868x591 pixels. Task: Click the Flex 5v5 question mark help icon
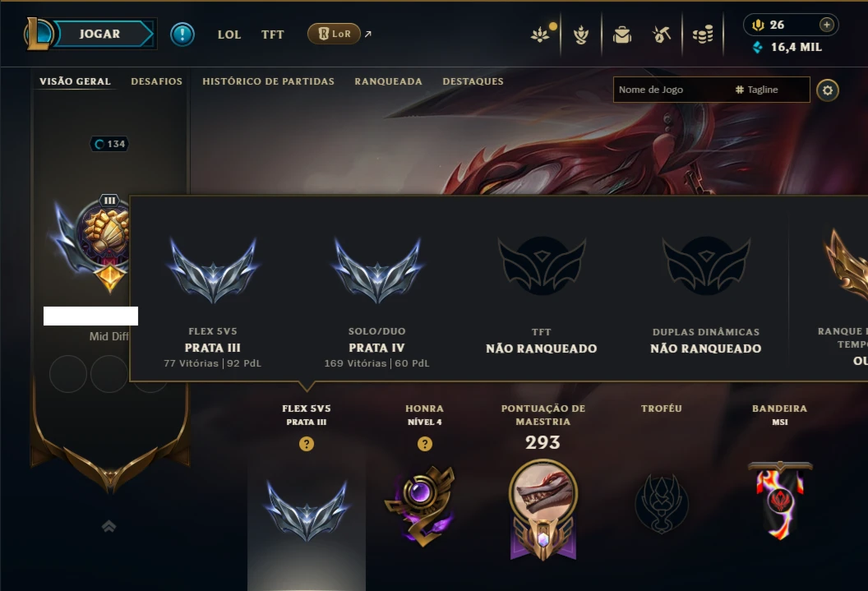coord(307,444)
